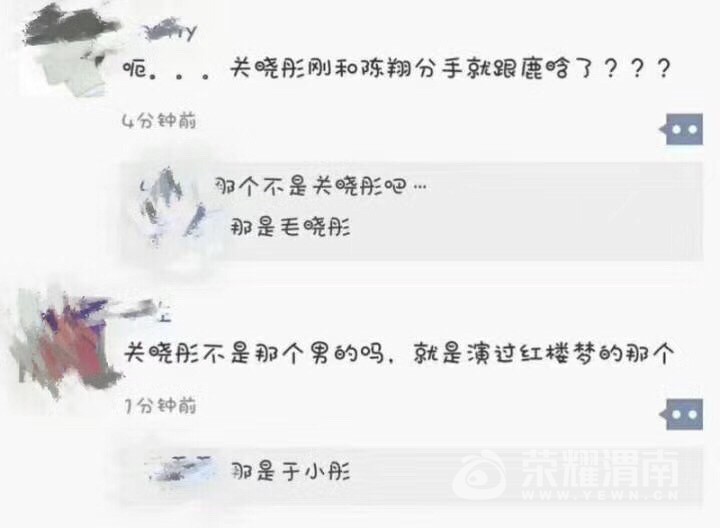Tap the comment bubble icon beside 1分钟前
Viewport: 720px width, 528px height.
tap(681, 414)
